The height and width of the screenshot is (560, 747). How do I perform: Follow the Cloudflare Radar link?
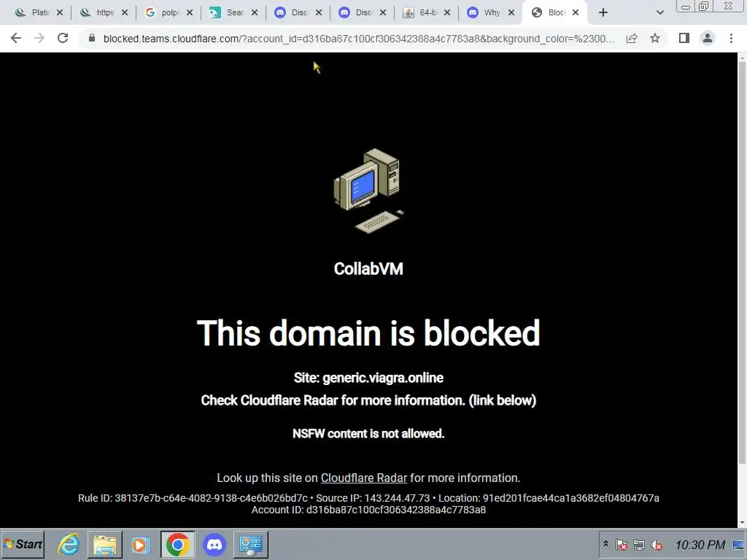pos(364,478)
